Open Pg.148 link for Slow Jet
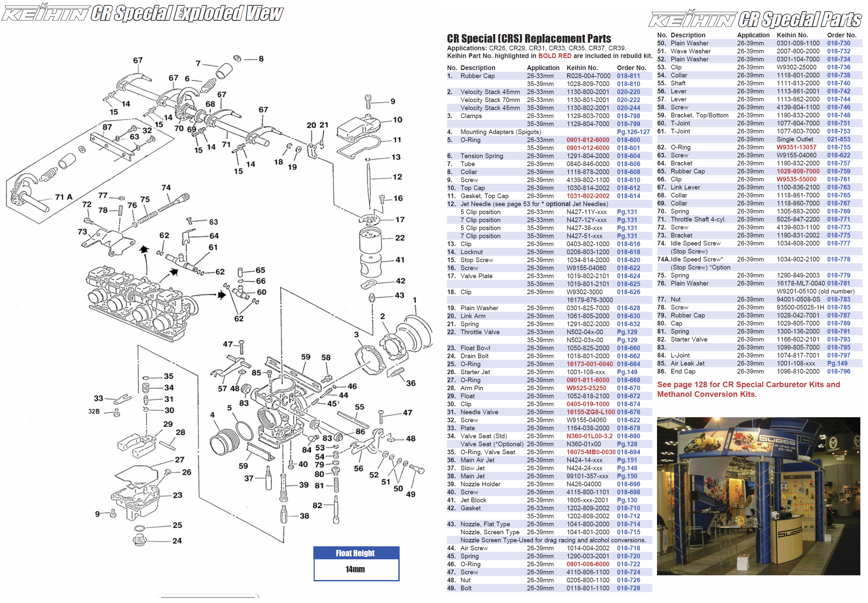Screen dimensions: 868x603 click(627, 468)
